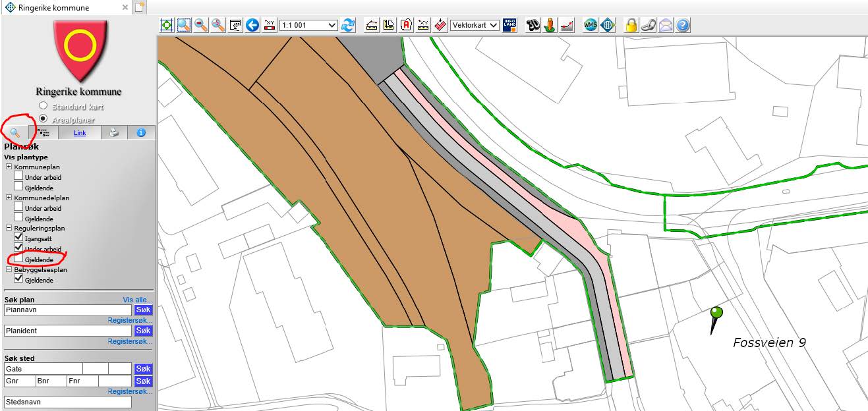Select the zoom in magnifier tool
Viewport: 868px width, 411px height.
pyautogui.click(x=184, y=25)
